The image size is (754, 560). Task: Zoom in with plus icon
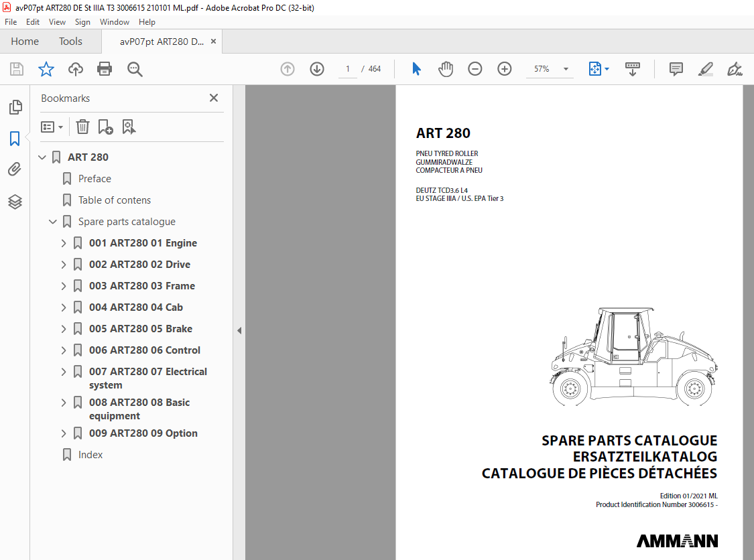pos(505,69)
